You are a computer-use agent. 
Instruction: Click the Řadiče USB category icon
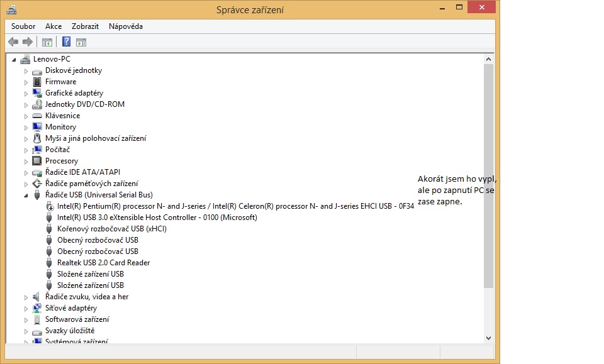pos(37,195)
